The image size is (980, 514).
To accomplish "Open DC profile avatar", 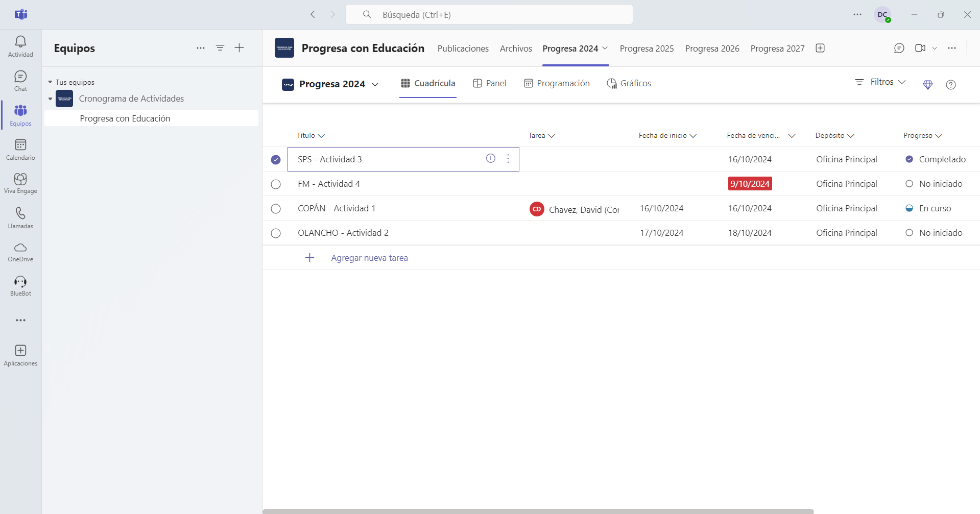I will tap(882, 15).
